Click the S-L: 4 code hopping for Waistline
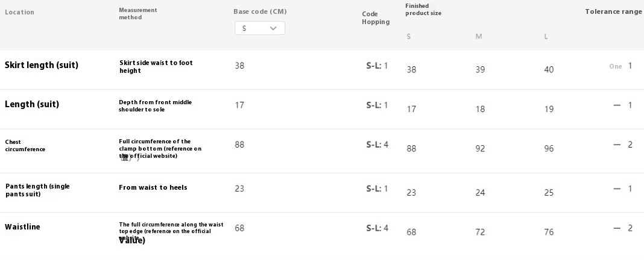This screenshot has height=262, width=644. [377, 228]
